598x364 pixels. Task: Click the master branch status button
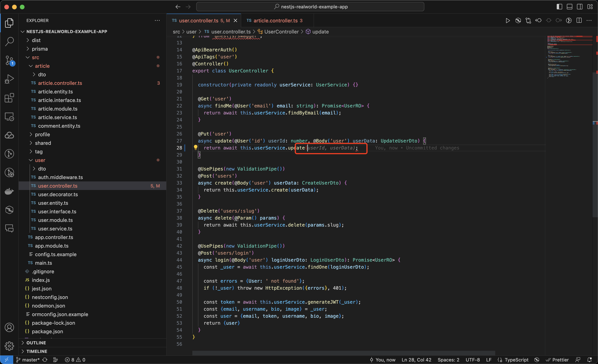click(x=28, y=360)
